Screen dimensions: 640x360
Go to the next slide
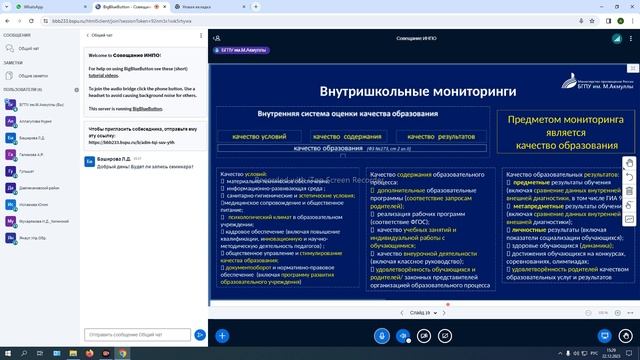pos(444,313)
